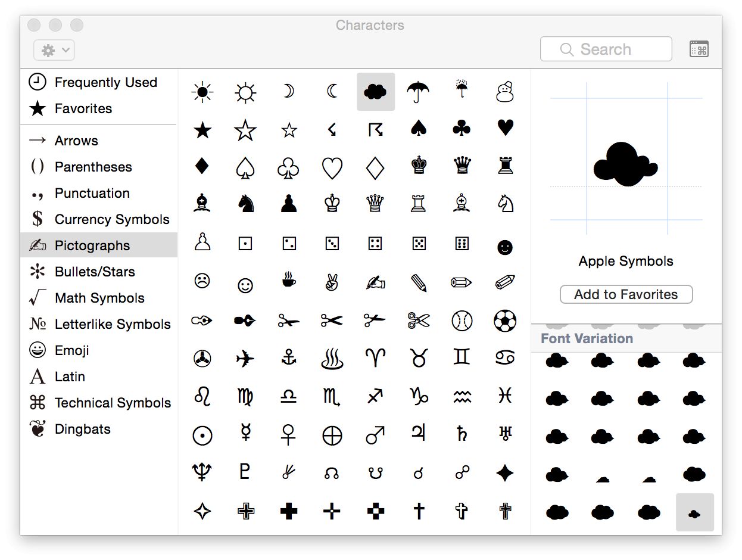The image size is (742, 560).
Task: Open the Bullets/Stars category
Action: click(99, 272)
